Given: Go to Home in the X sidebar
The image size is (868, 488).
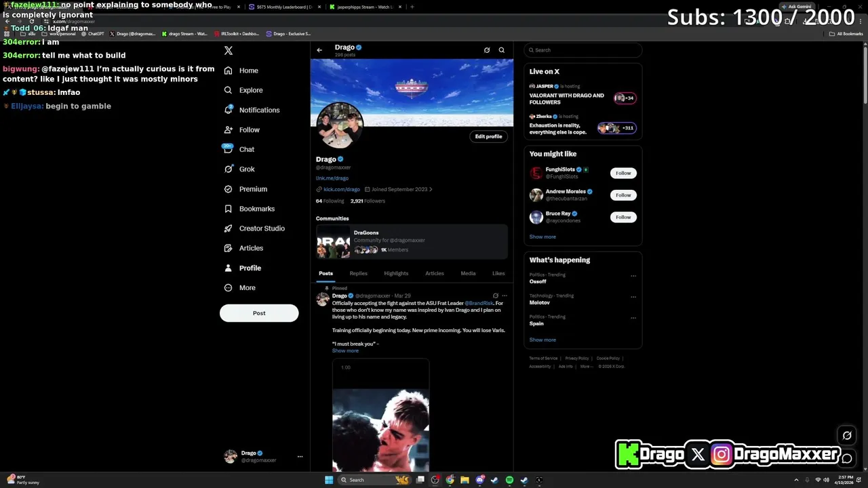Looking at the screenshot, I should coord(241,70).
